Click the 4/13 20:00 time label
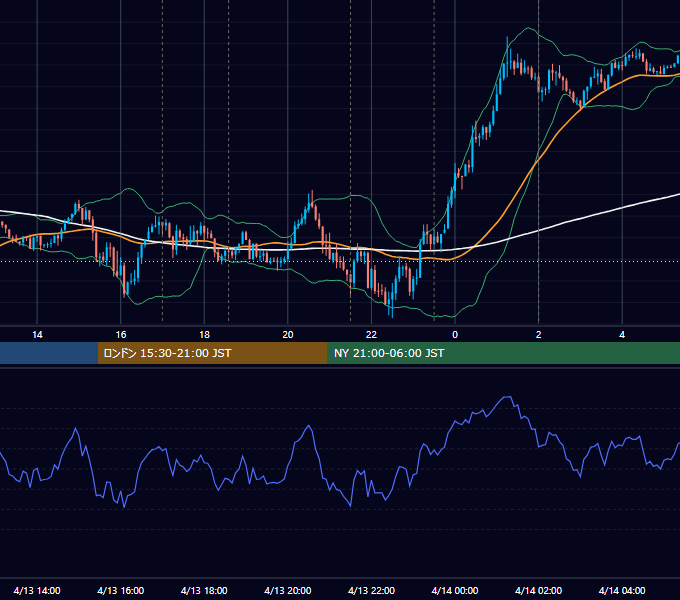Image resolution: width=680 pixels, height=600 pixels. click(288, 590)
